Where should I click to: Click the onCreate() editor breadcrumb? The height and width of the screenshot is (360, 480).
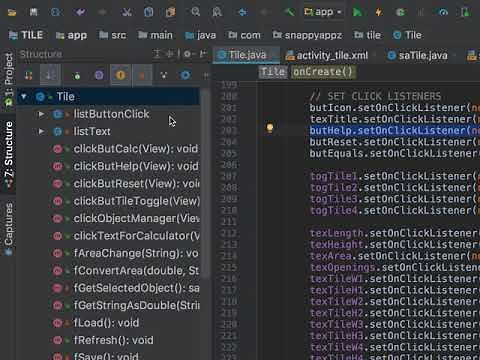click(x=323, y=72)
